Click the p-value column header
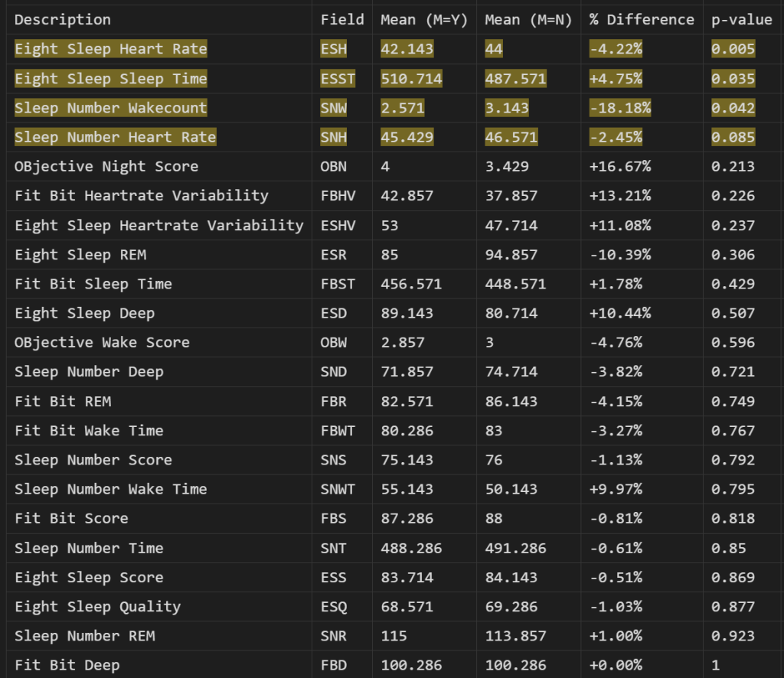The width and height of the screenshot is (784, 678). [x=741, y=20]
